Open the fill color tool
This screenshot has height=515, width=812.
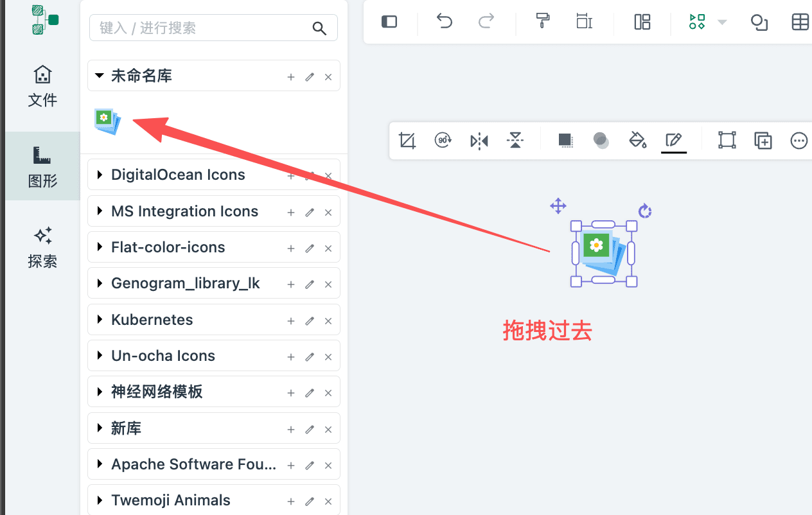point(638,140)
